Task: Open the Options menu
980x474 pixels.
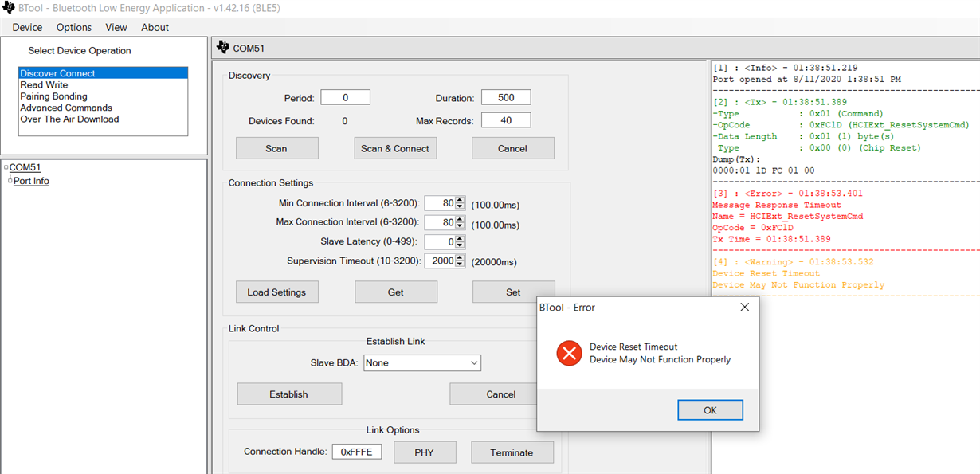Action: pos(74,27)
